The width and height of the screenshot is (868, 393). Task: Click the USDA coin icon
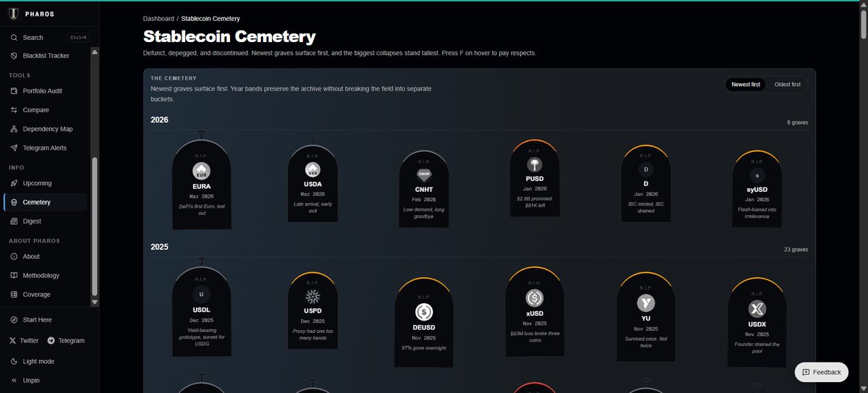click(313, 171)
